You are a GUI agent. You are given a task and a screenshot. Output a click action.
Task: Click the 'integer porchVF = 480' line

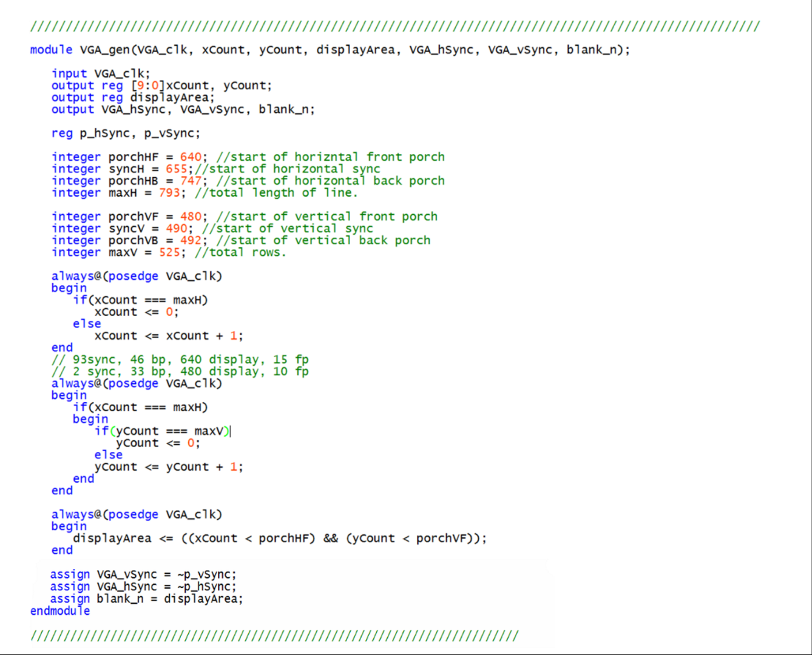point(245,217)
